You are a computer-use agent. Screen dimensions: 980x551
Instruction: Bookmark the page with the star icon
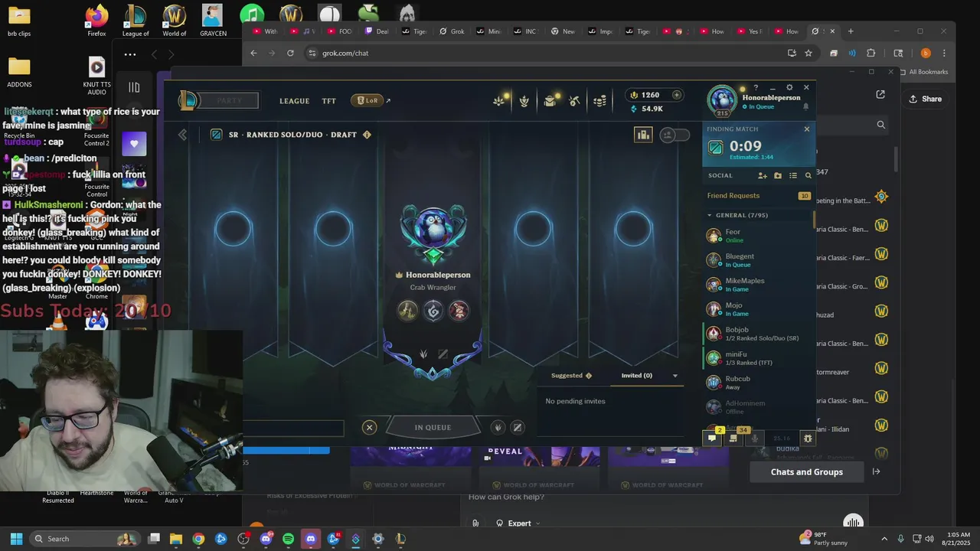808,53
